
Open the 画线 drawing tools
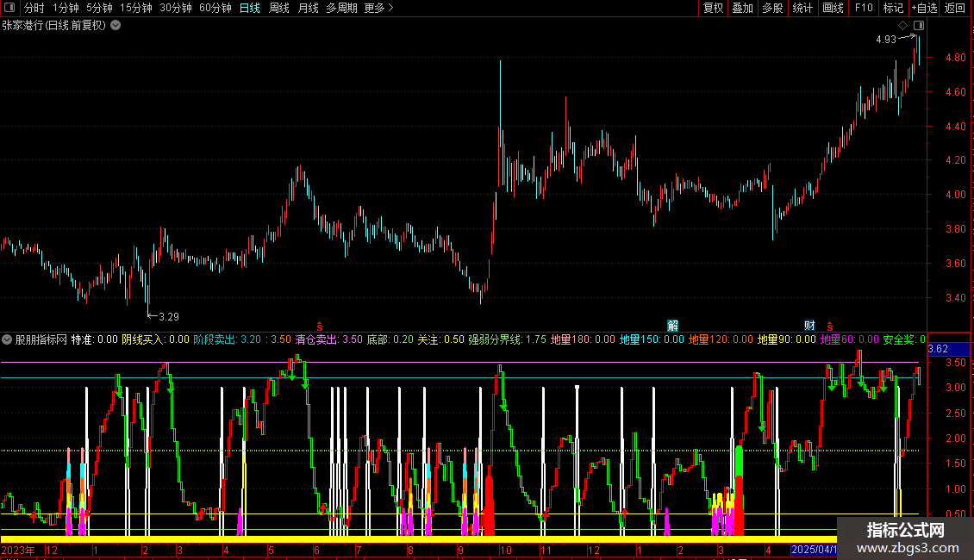pos(833,8)
